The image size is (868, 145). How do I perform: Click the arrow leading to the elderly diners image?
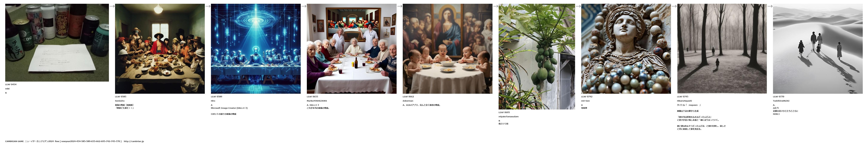(x=304, y=6)
